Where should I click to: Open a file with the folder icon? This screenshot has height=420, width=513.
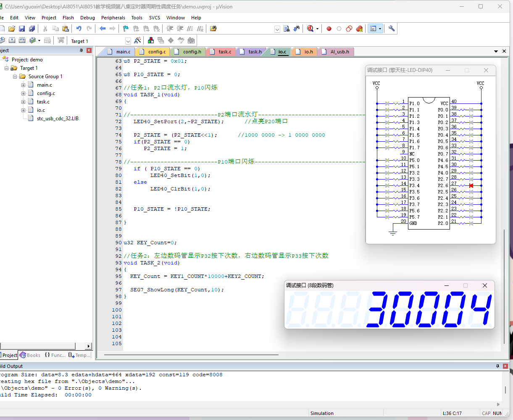[12, 29]
